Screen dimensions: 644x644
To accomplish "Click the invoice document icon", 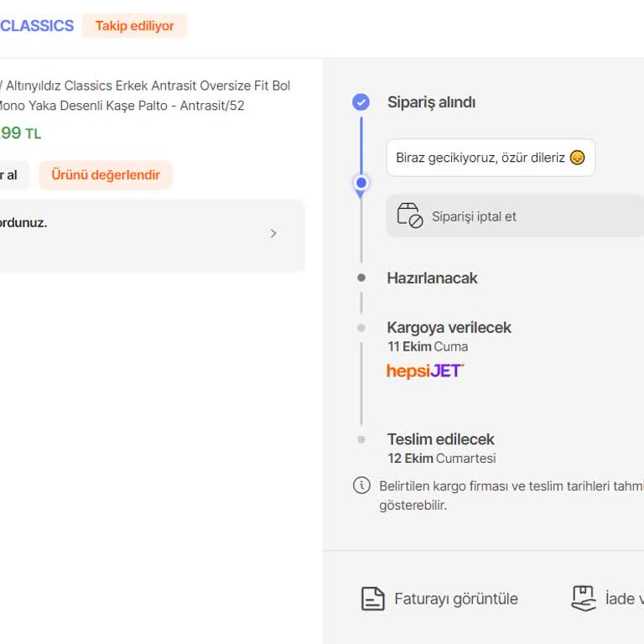I will tap(372, 599).
